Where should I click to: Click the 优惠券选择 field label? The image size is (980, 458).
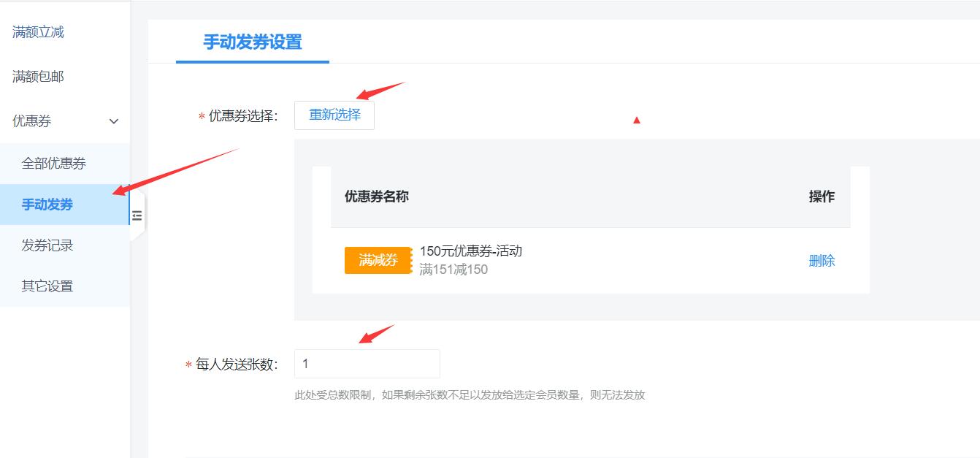(x=243, y=116)
